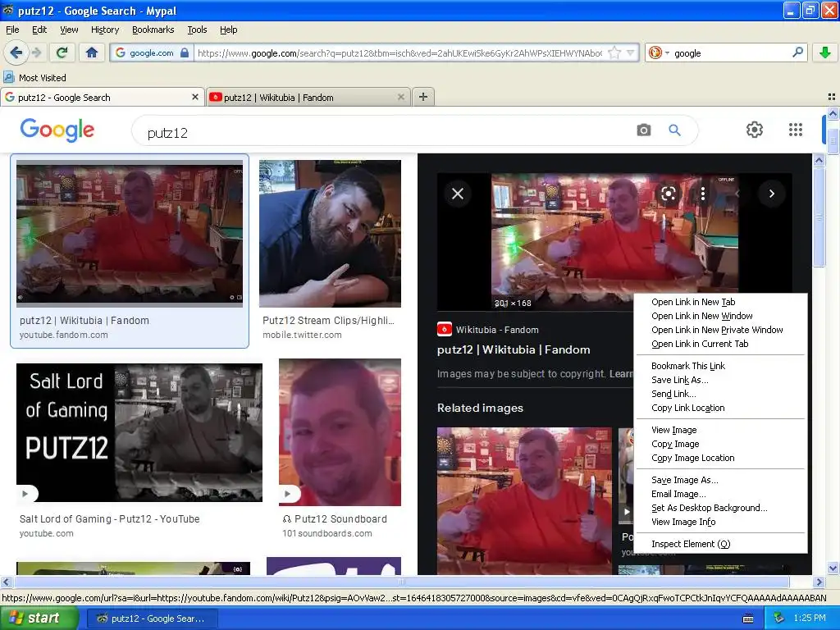This screenshot has width=840, height=630.
Task: Click the first related image thumbnail
Action: pyautogui.click(x=524, y=501)
